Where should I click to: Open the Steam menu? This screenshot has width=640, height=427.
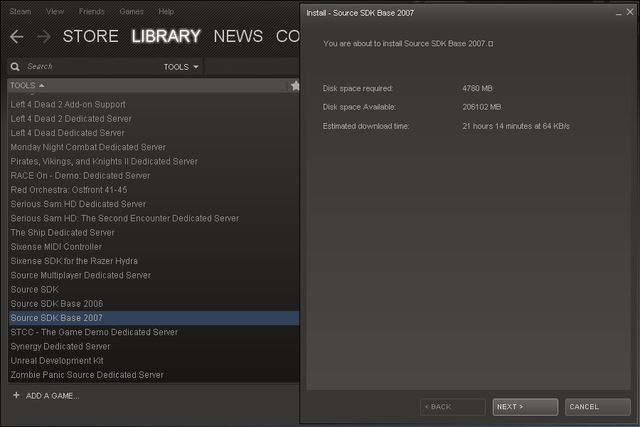(x=20, y=11)
